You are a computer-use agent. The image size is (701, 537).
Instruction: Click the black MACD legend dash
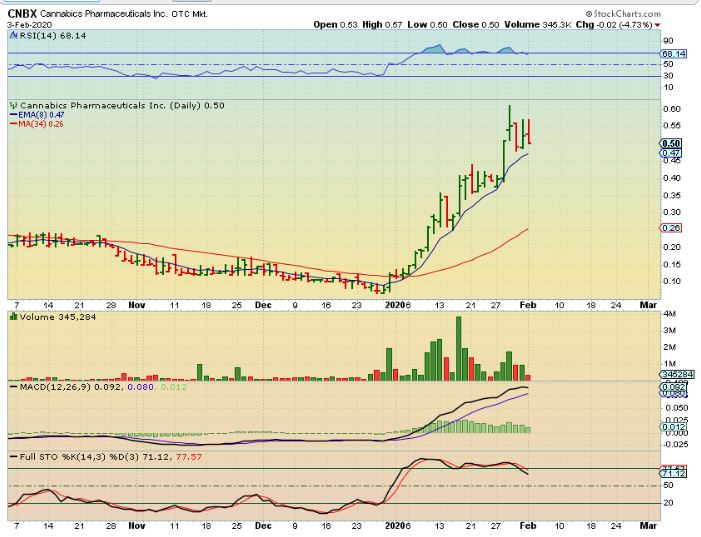[x=12, y=385]
